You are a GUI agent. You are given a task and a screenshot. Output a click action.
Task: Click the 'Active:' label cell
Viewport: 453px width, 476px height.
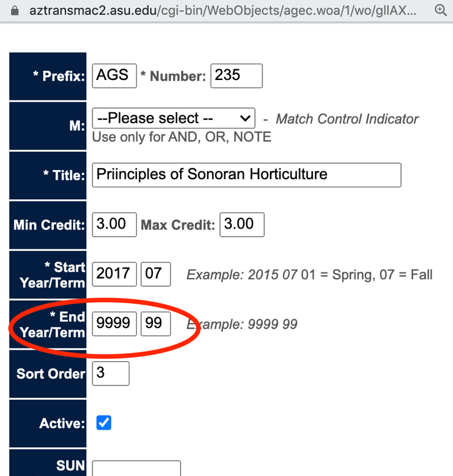[x=48, y=424]
